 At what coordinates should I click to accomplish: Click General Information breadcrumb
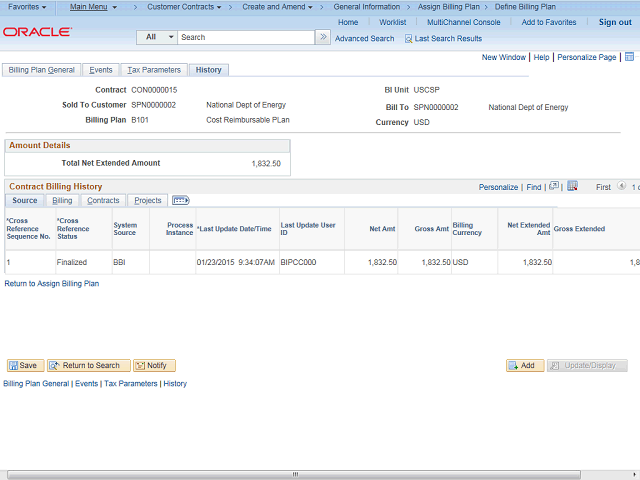click(x=367, y=7)
